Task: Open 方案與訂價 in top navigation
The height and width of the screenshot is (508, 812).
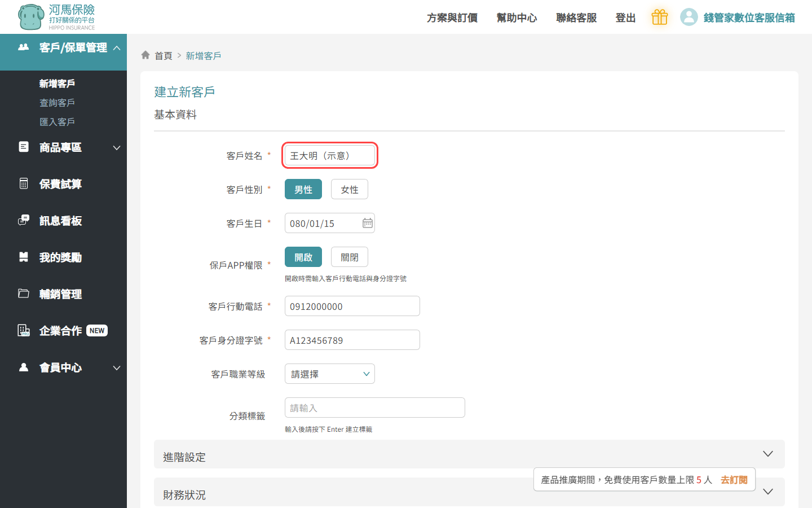Action: (452, 18)
